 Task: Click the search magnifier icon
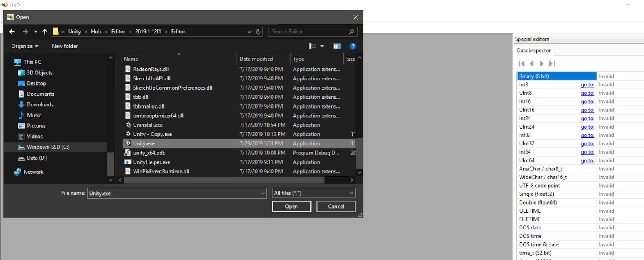(351, 32)
